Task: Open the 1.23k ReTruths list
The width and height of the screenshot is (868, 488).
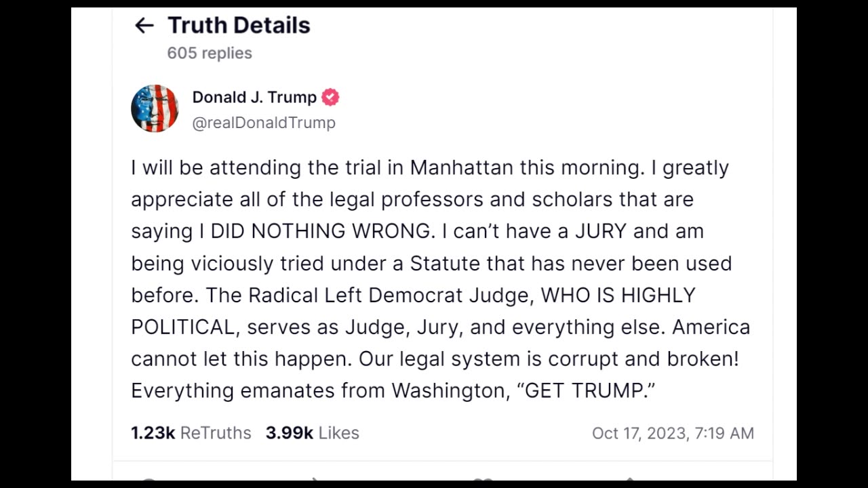Action: (x=191, y=433)
